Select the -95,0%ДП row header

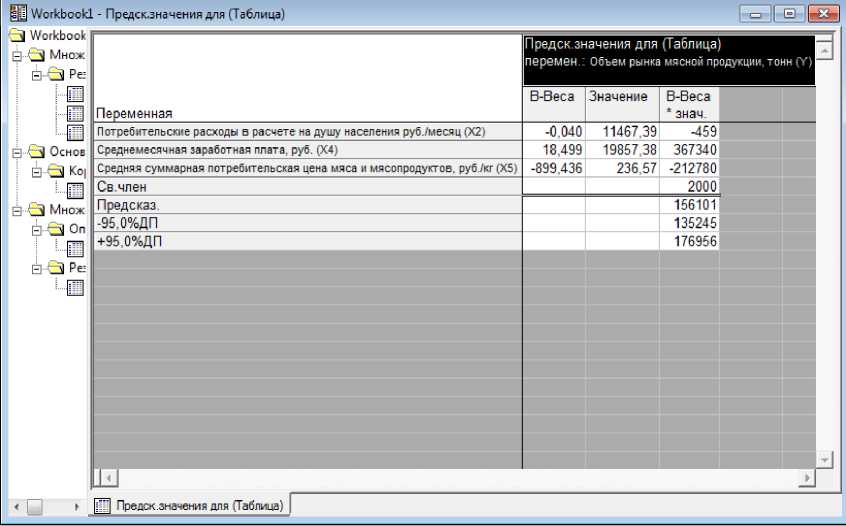pyautogui.click(x=308, y=223)
